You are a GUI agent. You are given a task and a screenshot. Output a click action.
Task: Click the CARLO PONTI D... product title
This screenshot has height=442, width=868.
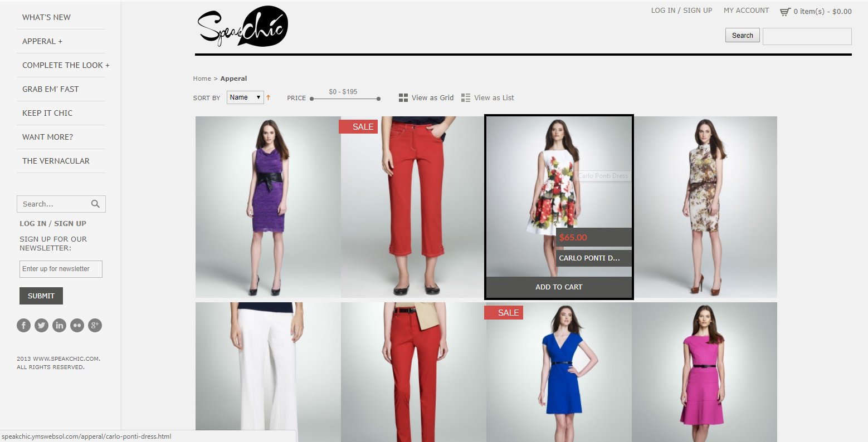pos(594,258)
